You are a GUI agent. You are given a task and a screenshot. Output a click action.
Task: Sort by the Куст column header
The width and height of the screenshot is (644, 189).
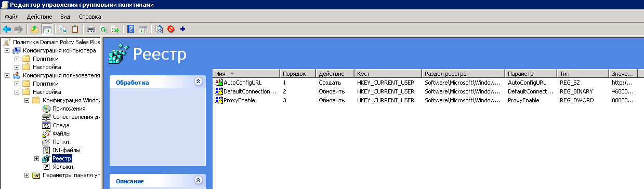[x=388, y=73]
